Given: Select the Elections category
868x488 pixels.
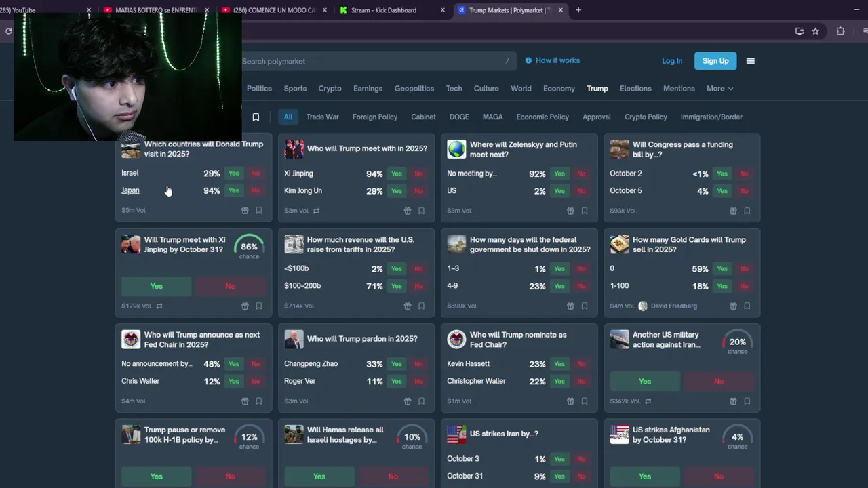Looking at the screenshot, I should point(635,89).
